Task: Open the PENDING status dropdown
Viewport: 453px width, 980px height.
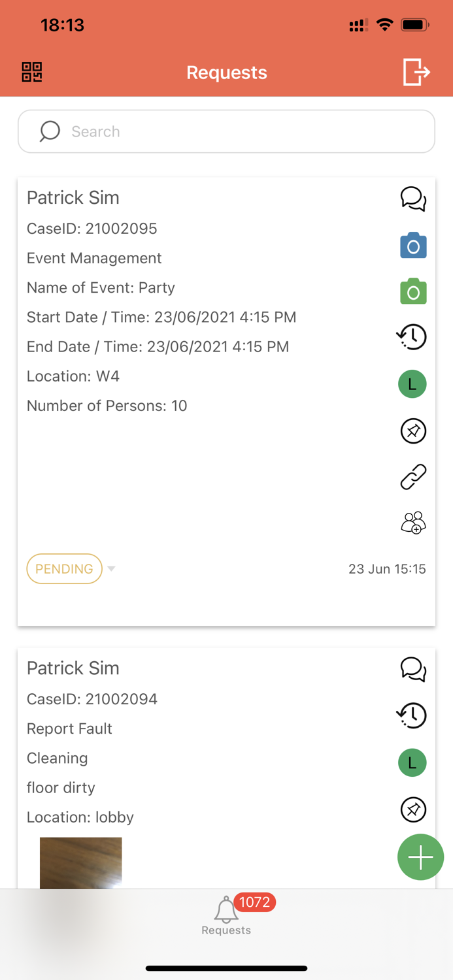Action: [111, 568]
